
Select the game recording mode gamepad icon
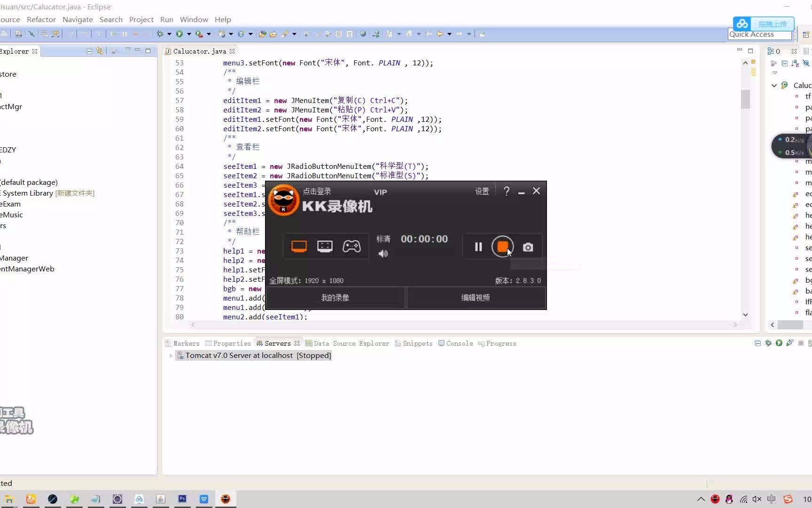click(352, 246)
